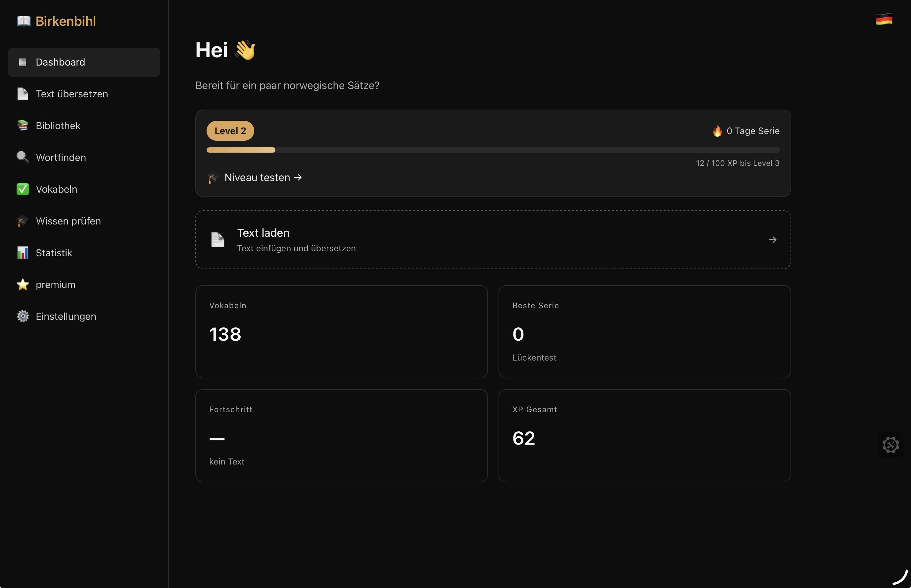Click the document icon in Text laden card
911x588 pixels.
point(217,240)
